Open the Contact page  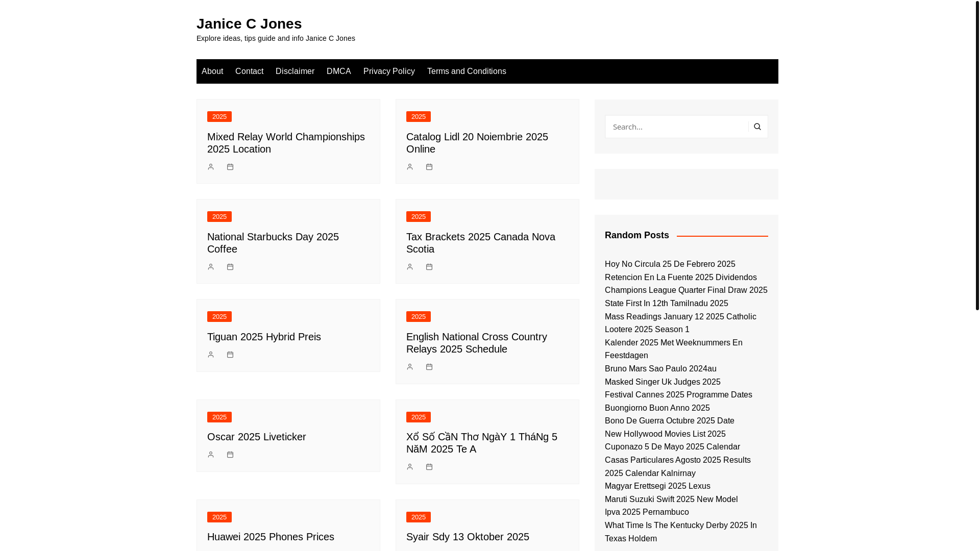click(x=249, y=71)
